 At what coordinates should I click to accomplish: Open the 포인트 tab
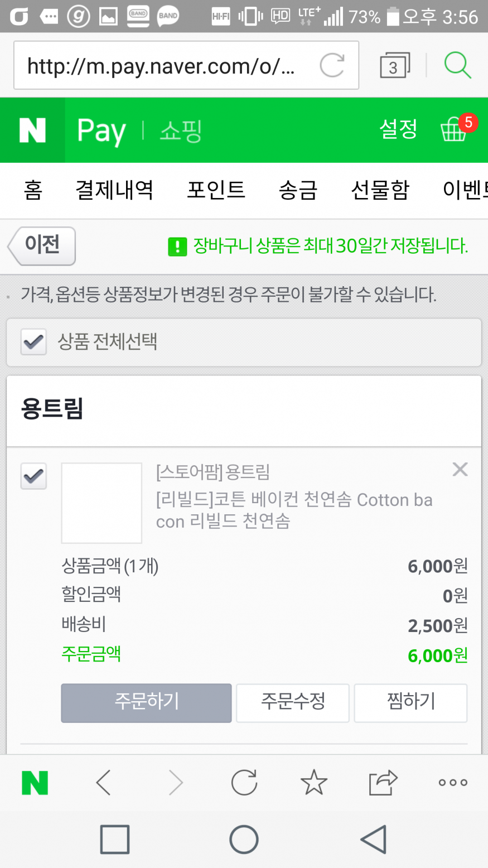[216, 190]
